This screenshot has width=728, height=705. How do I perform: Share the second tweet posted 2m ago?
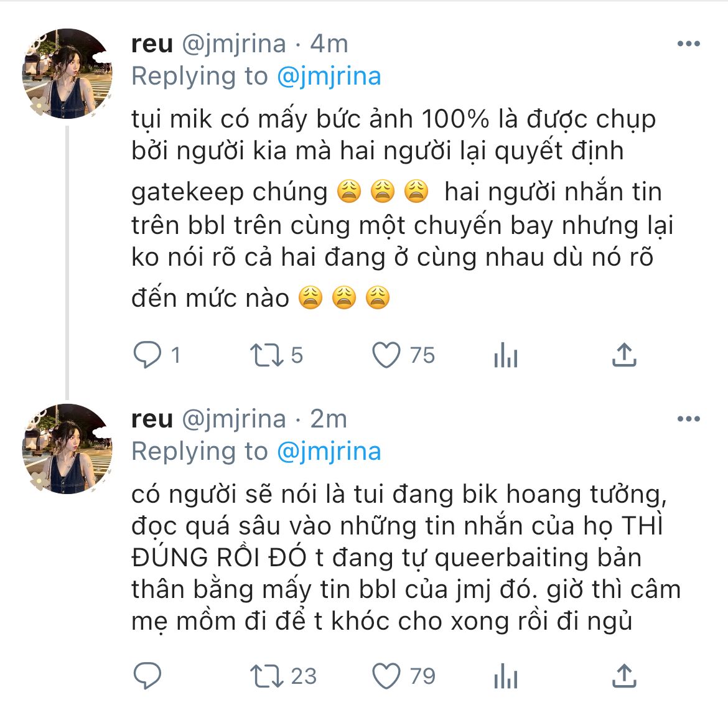click(624, 675)
